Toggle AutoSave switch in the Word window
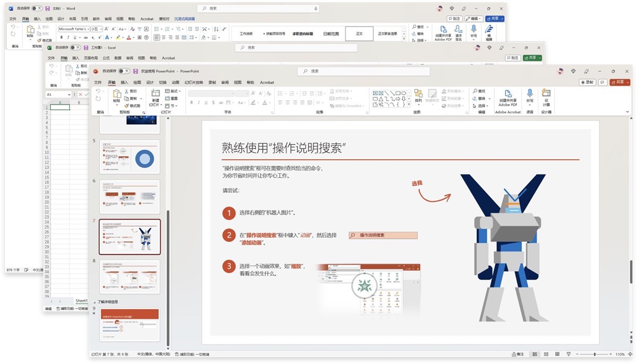The image size is (637, 364). point(38,9)
